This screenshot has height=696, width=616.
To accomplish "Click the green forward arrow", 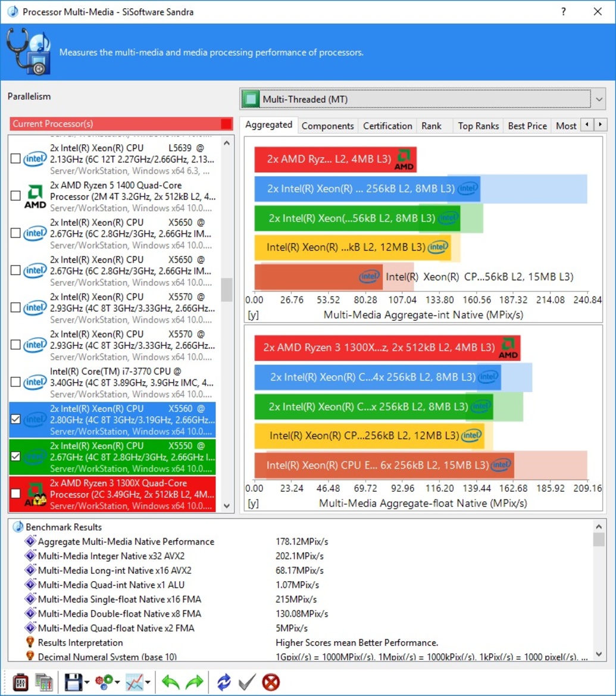I will pos(195,682).
